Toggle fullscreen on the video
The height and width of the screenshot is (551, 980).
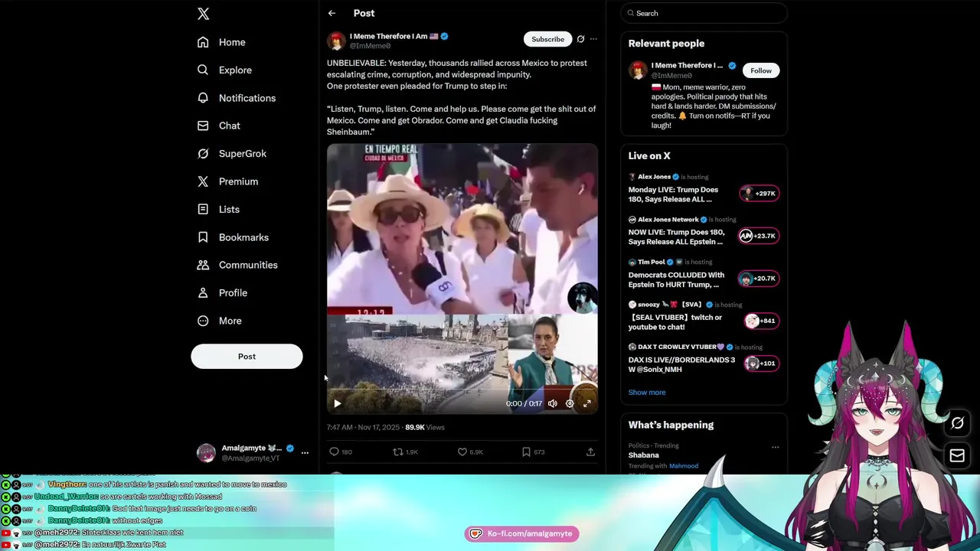(x=587, y=403)
